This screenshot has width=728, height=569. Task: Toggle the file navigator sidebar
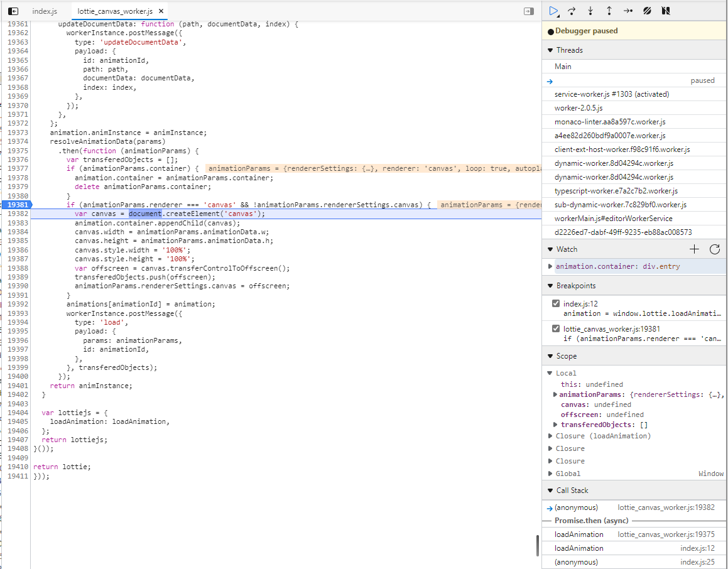pyautogui.click(x=13, y=11)
